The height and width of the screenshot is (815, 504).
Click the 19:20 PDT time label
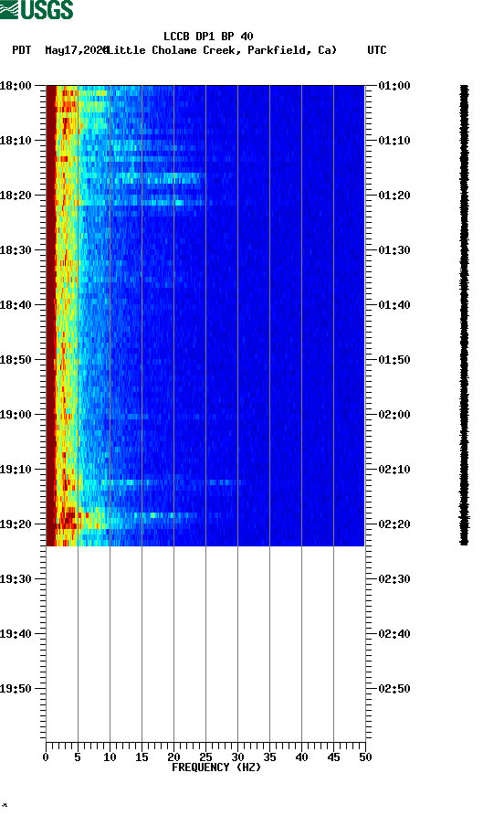[x=16, y=524]
